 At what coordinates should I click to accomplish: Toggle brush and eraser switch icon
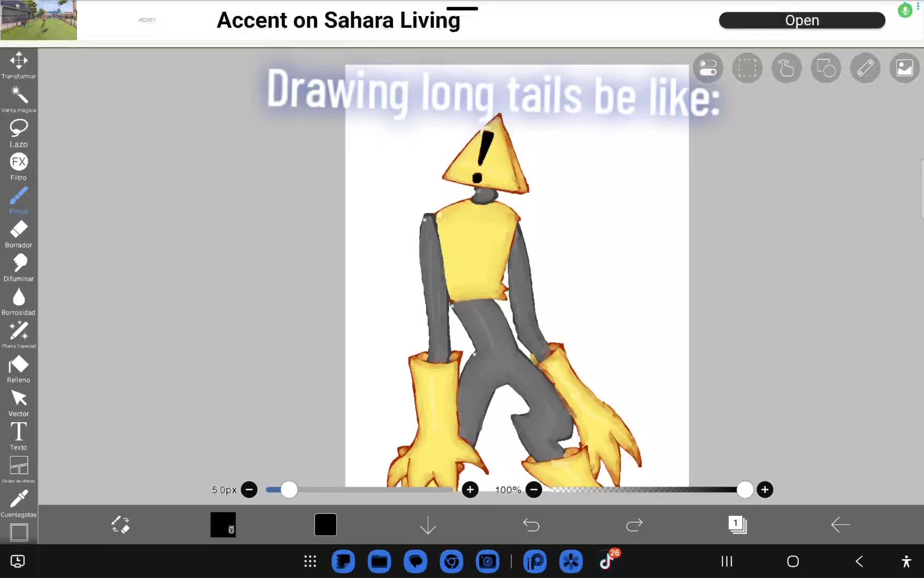(120, 524)
